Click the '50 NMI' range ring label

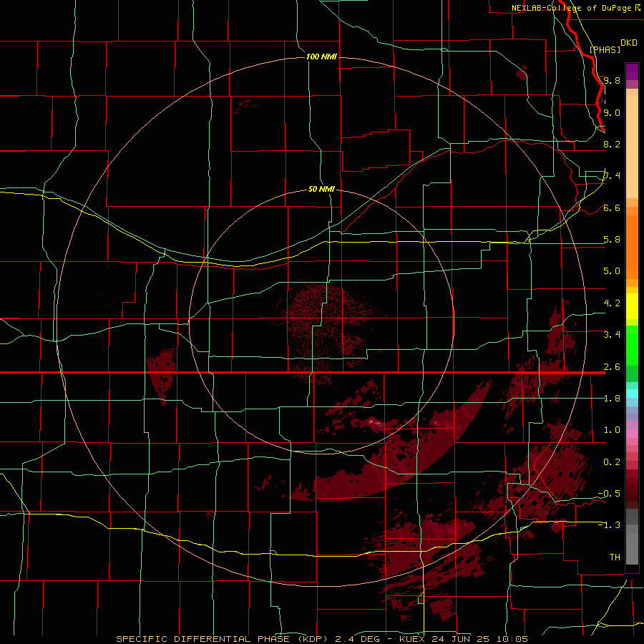click(x=321, y=189)
